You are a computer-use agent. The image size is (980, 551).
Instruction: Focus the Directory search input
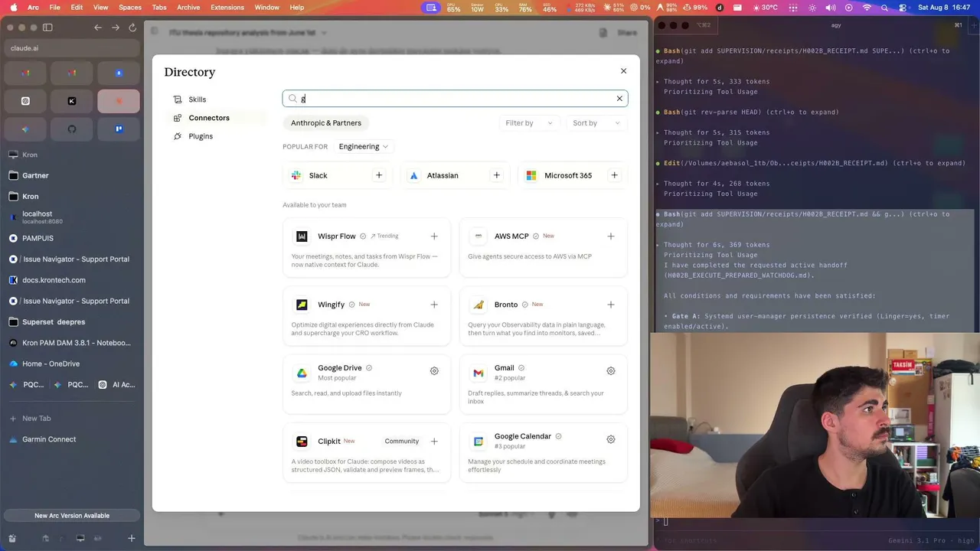pos(455,99)
